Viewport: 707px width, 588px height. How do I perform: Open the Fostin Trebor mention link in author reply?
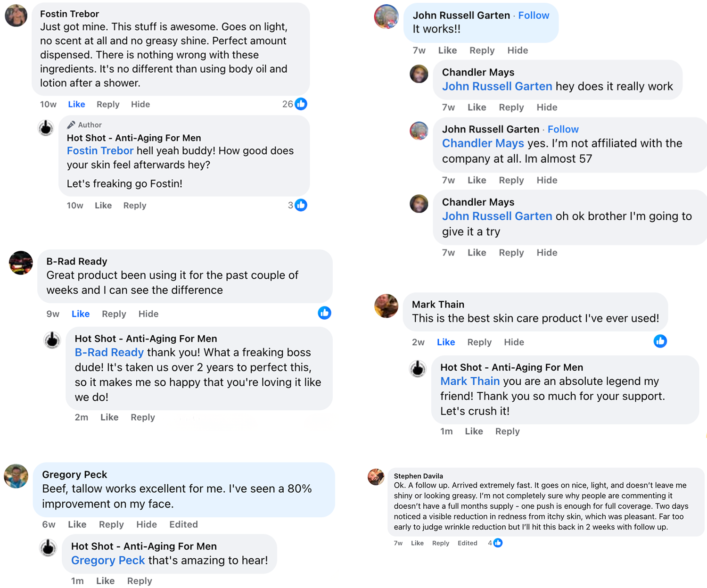(100, 151)
